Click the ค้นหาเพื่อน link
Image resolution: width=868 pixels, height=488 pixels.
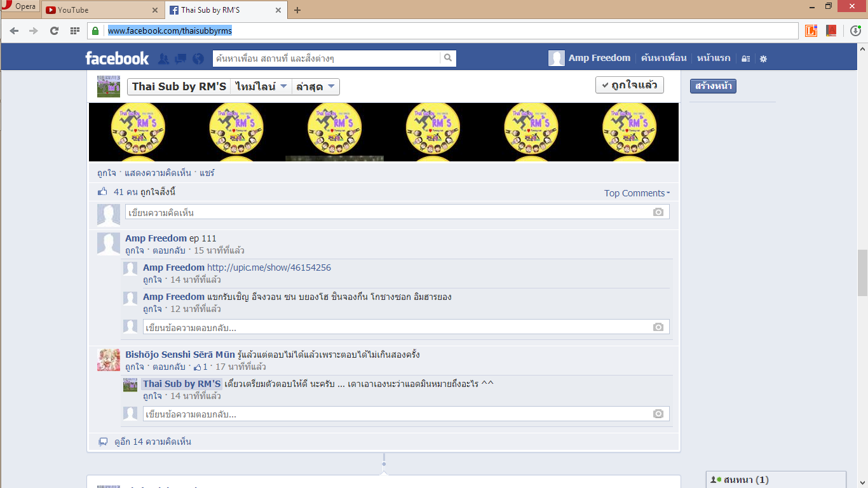click(x=663, y=58)
